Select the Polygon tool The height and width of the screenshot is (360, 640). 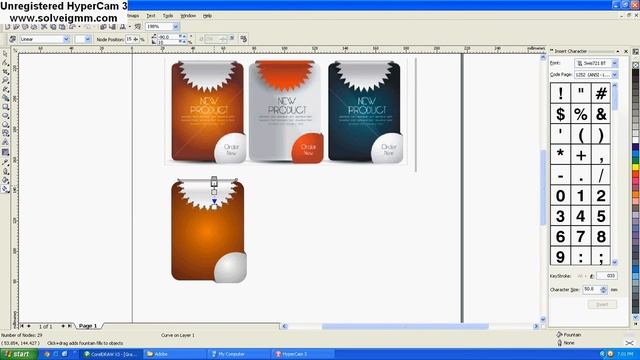pyautogui.click(x=5, y=124)
